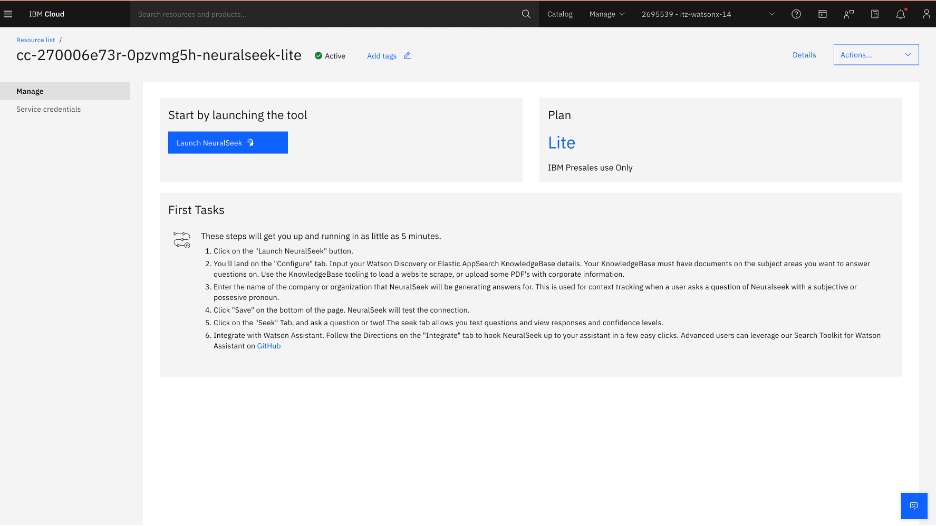The image size is (936, 526).
Task: Open the Actions... dropdown
Action: click(x=875, y=55)
